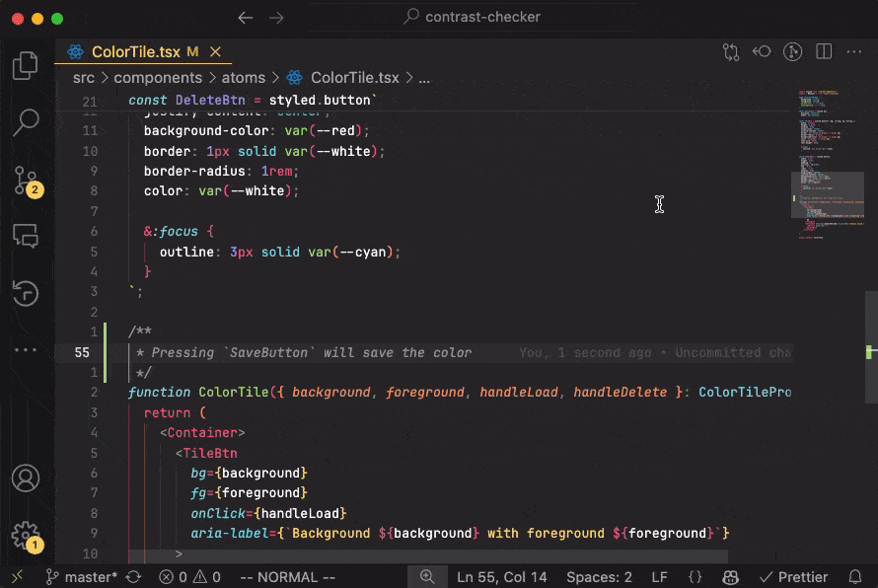Click the magnifier icon in the status bar
The image size is (878, 588).
[x=427, y=576]
